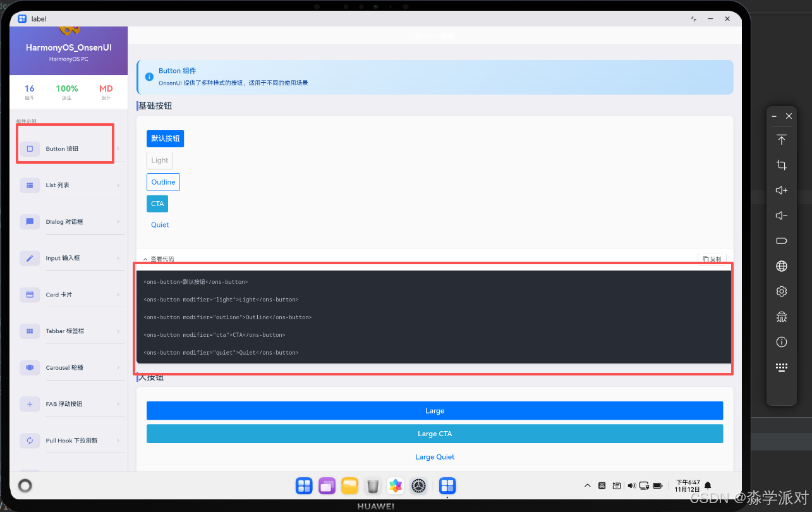Click the wide Large button
Image resolution: width=812 pixels, height=512 pixels.
[x=435, y=411]
